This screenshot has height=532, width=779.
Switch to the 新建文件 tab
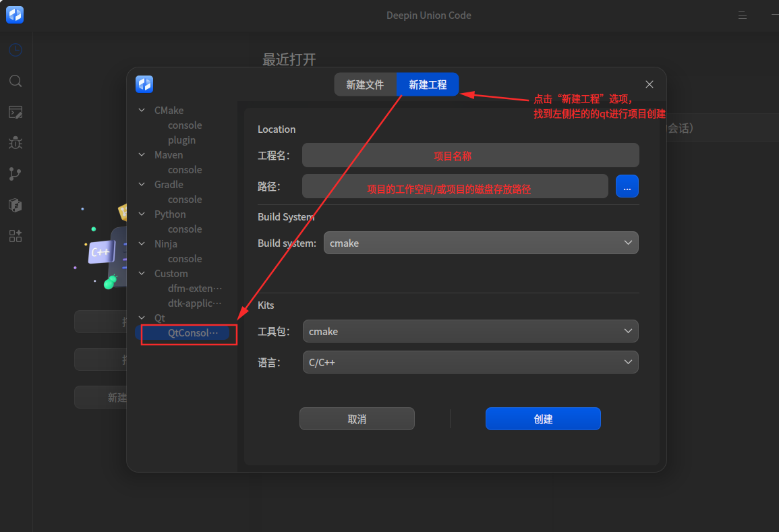365,84
